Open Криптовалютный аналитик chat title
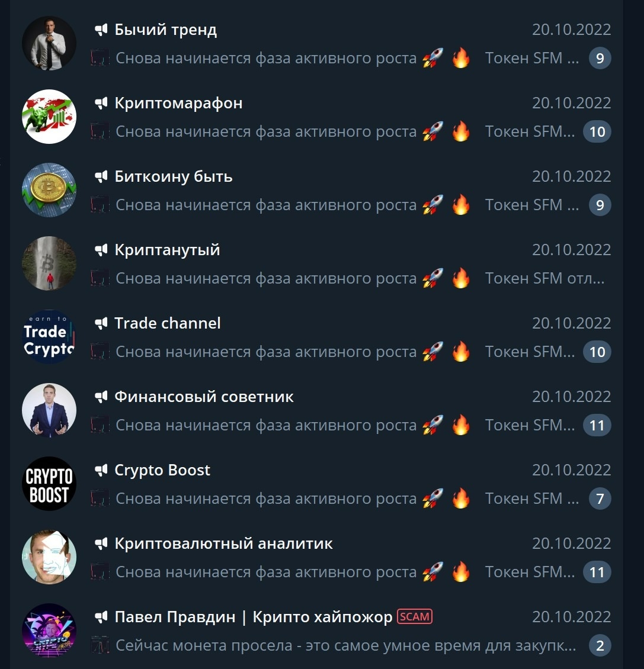 tap(223, 543)
